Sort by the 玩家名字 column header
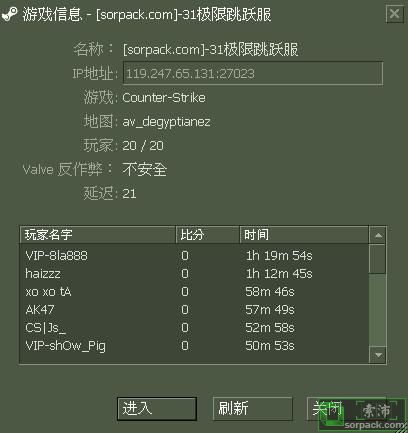The width and height of the screenshot is (408, 433). coord(98,235)
